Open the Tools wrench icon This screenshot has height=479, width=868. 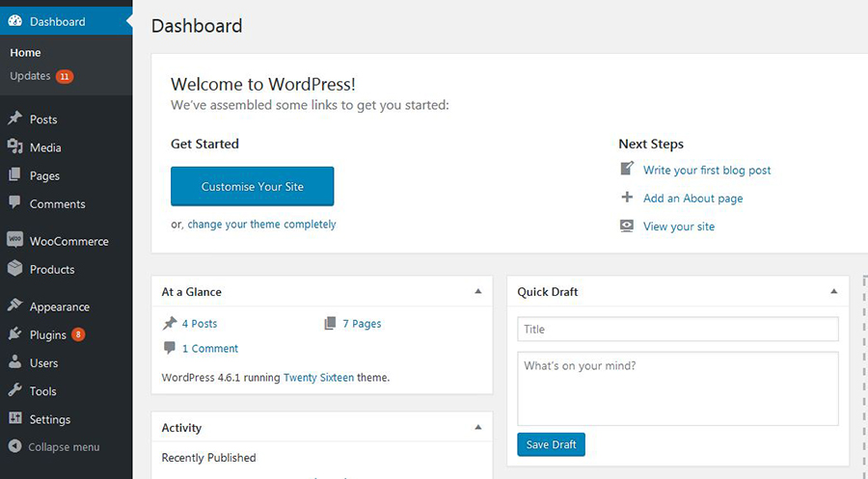point(14,390)
